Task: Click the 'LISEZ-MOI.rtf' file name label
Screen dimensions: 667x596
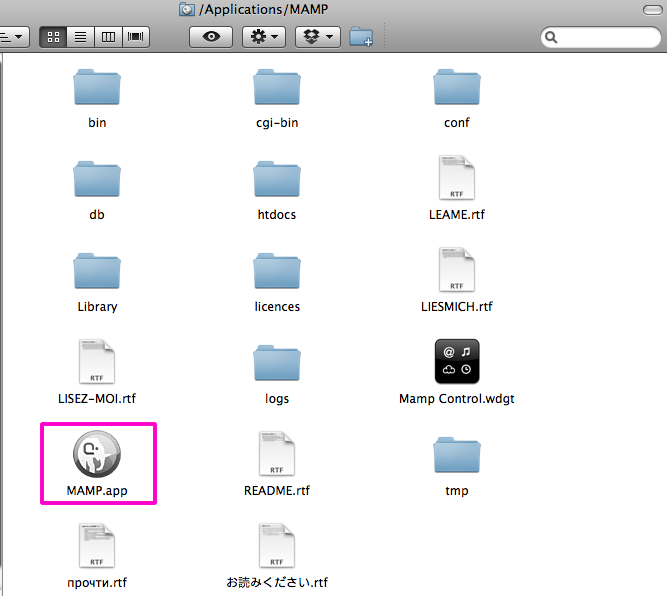Action: pyautogui.click(x=97, y=399)
